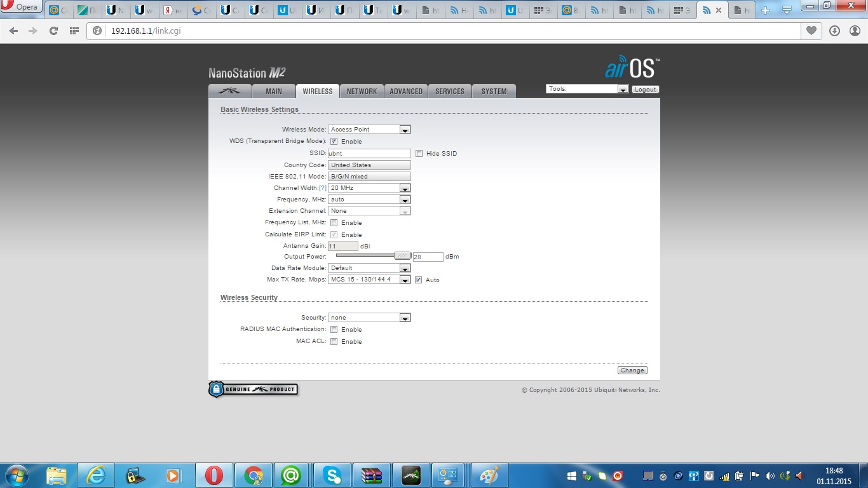Open the Speed Dial grid icon
Screen dimensions: 868x488
point(74,30)
